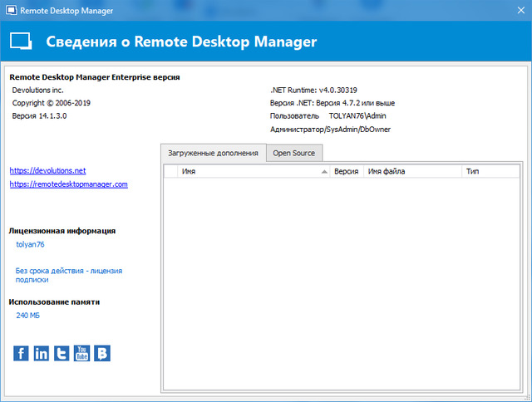Click the Twitter bird icon
The image size is (532, 402).
click(x=62, y=353)
